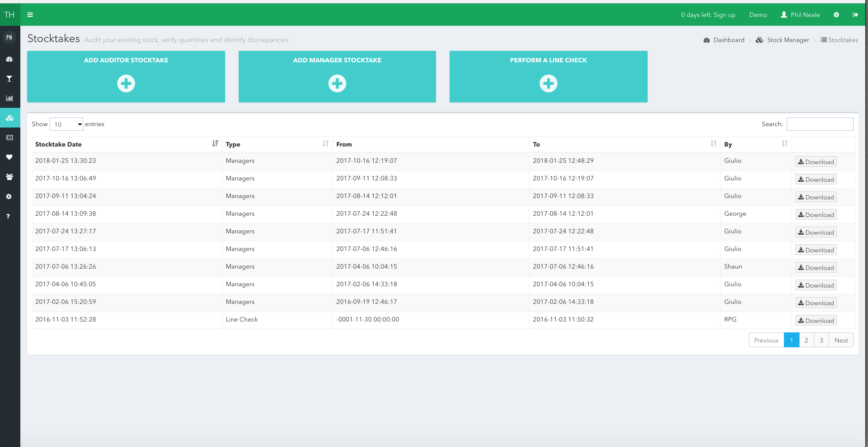
Task: Click the Next pagination button
Action: 841,340
